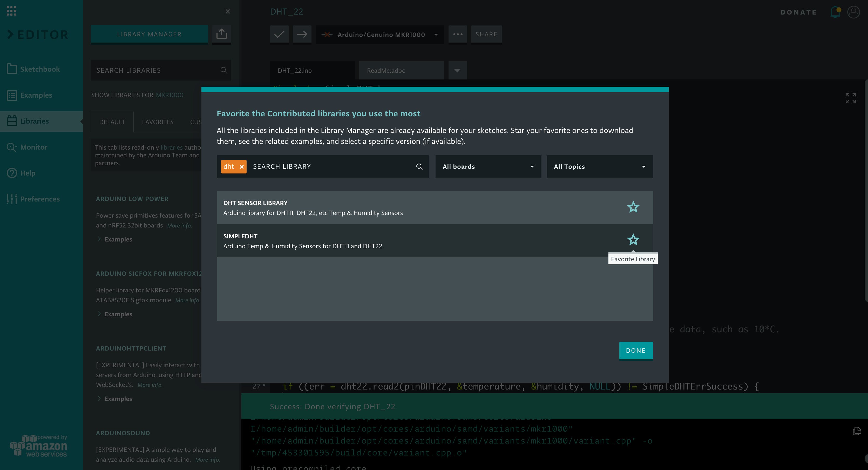868x470 pixels.
Task: Select the DHT_22.ino file tab
Action: click(x=312, y=70)
